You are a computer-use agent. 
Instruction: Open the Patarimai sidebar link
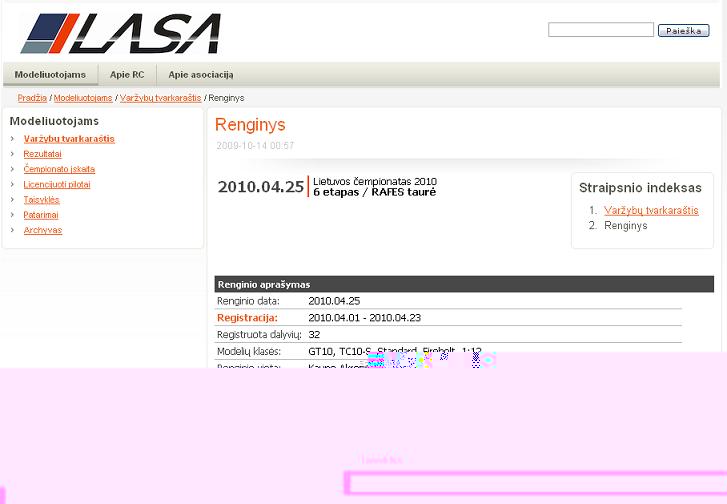click(43, 214)
